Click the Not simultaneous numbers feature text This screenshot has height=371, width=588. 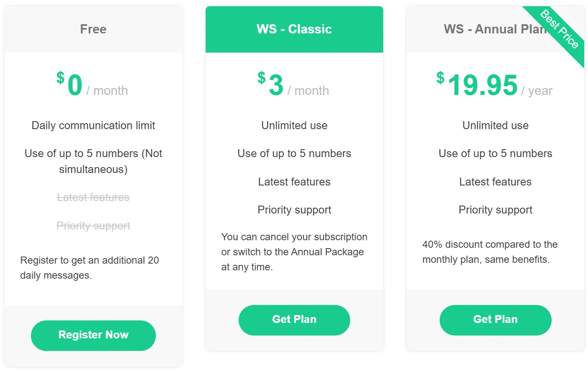(93, 161)
